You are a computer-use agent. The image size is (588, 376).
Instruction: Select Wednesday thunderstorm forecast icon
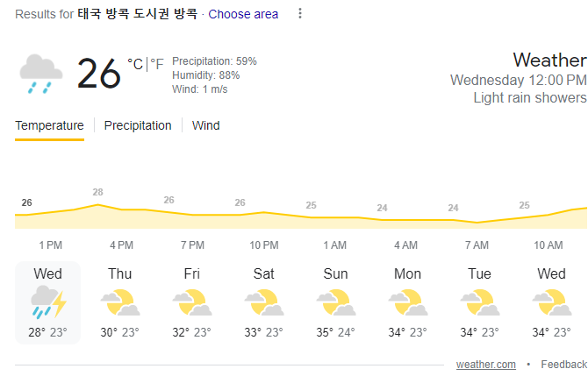tap(48, 303)
